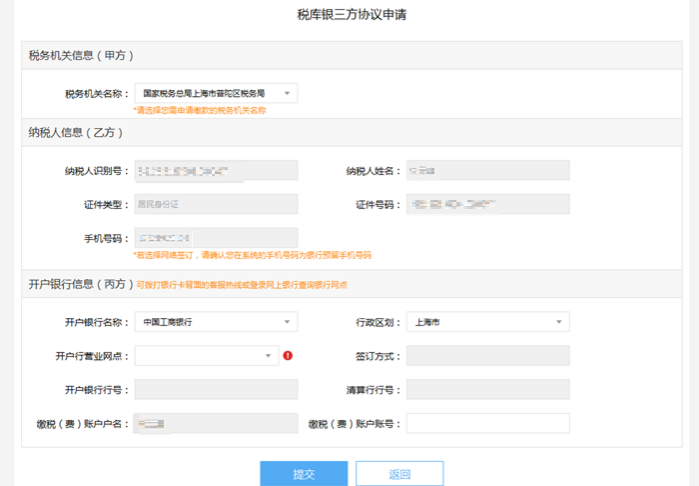The height and width of the screenshot is (486, 699).
Task: Expand the 开户银行名称 dropdown
Action: 216,322
